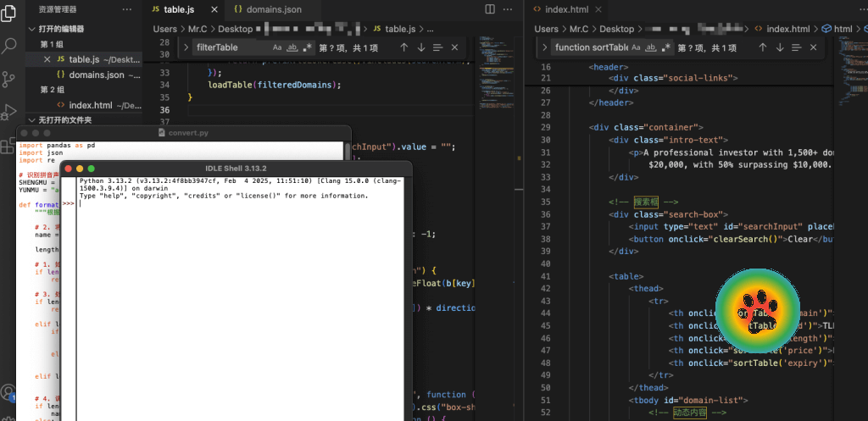Toggle regex in function sortTable search
Screen dimensions: 868x421
[x=666, y=47]
